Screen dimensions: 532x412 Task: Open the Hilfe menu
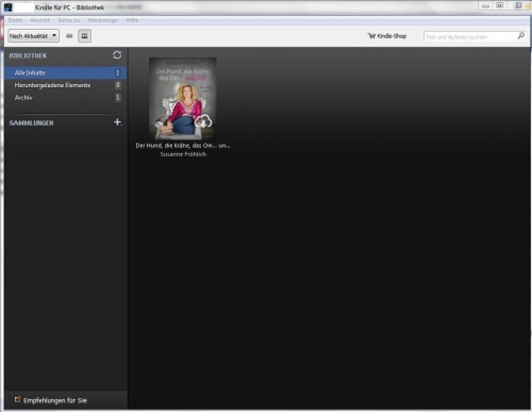pyautogui.click(x=132, y=20)
